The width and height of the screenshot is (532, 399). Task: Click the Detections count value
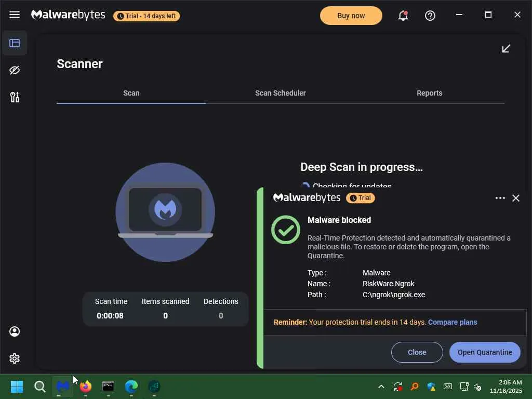(x=221, y=315)
